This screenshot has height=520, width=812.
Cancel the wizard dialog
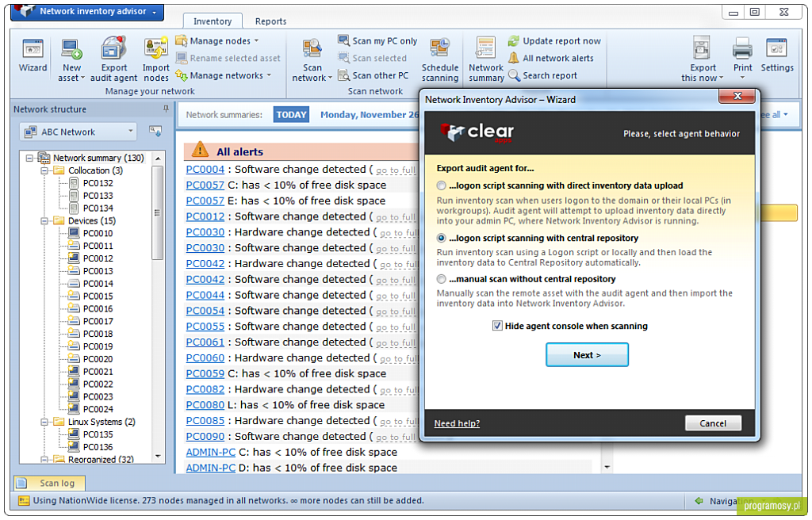pyautogui.click(x=713, y=423)
